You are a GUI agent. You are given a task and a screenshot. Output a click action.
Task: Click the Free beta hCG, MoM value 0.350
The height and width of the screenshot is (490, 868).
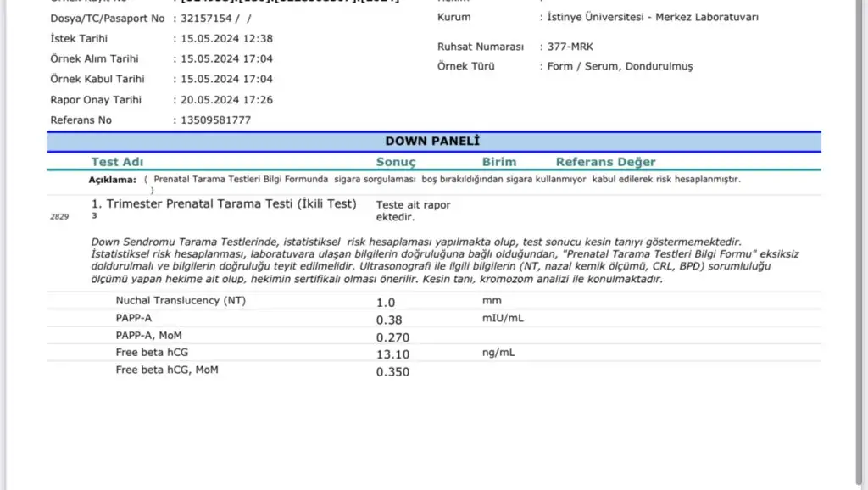[392, 371]
